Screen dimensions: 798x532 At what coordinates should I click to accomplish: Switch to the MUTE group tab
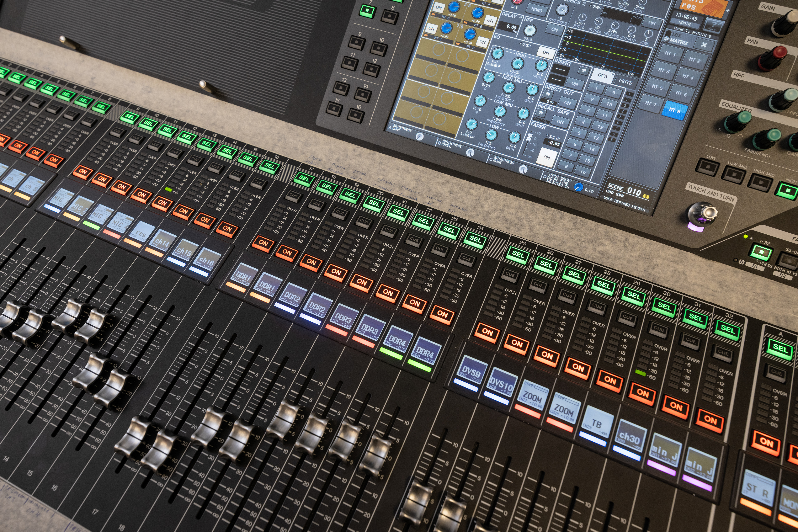click(625, 82)
